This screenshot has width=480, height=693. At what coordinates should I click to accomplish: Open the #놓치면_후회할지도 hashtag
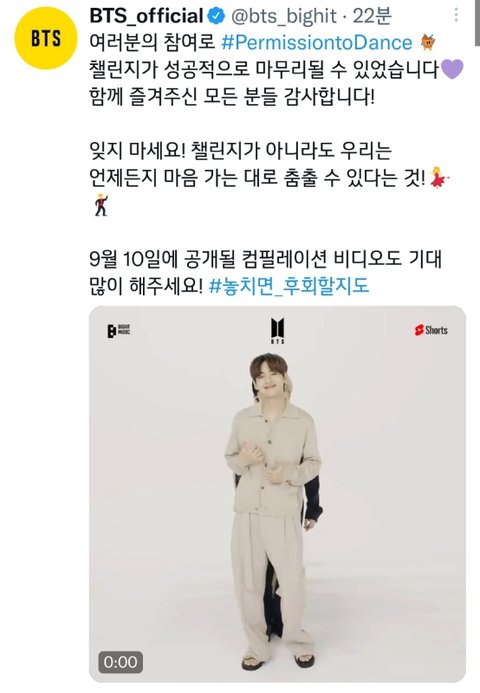coord(289,285)
